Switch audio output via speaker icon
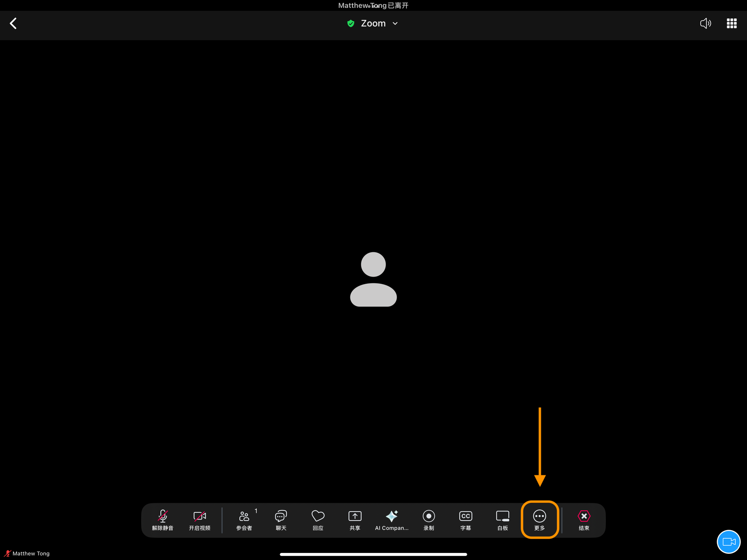Screen dimensions: 747x560 pos(705,23)
